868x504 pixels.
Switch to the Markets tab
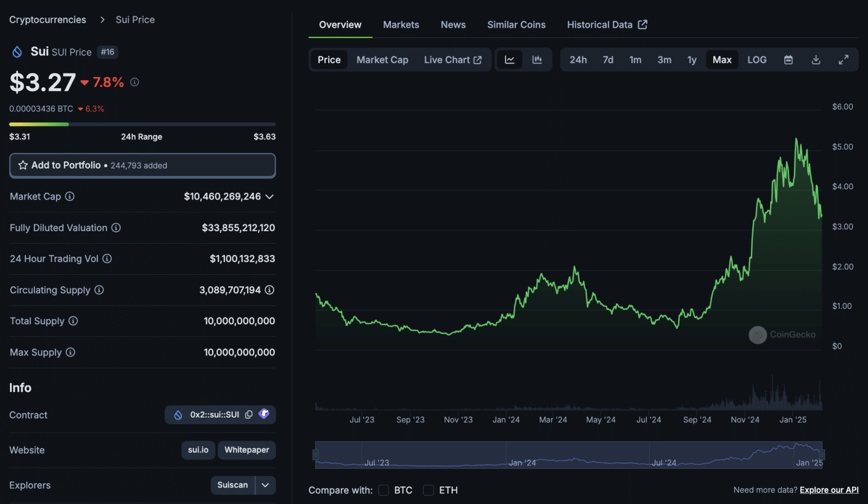point(401,25)
